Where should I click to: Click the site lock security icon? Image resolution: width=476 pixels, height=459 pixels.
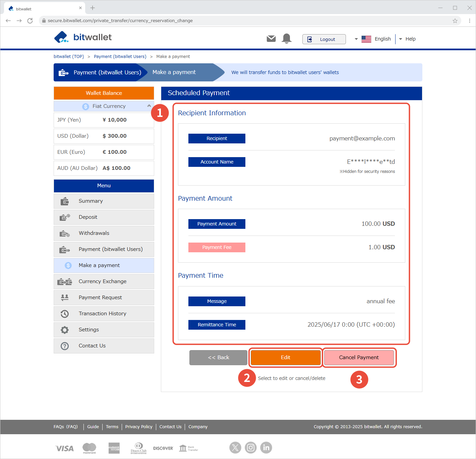(x=44, y=21)
